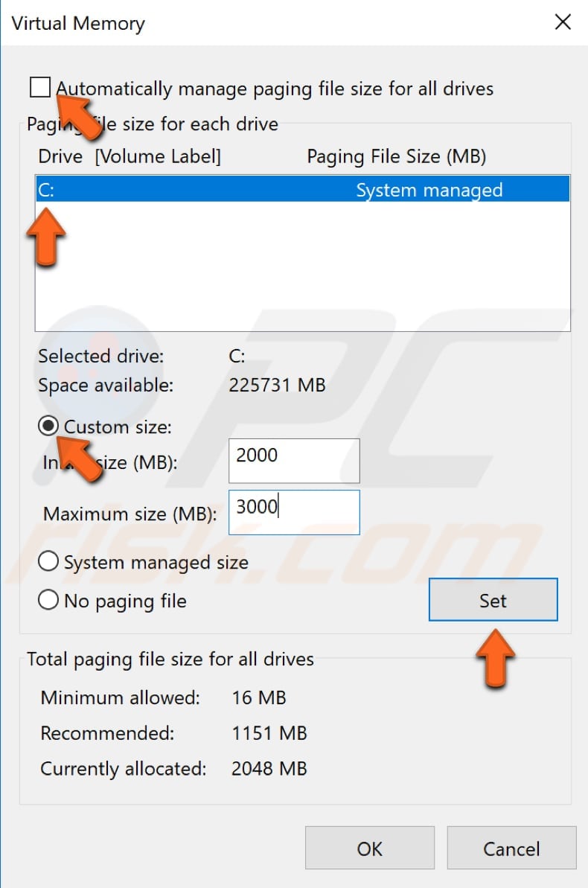This screenshot has width=588, height=888.
Task: Click the '16 MB' minimum allowed value
Action: 259,697
